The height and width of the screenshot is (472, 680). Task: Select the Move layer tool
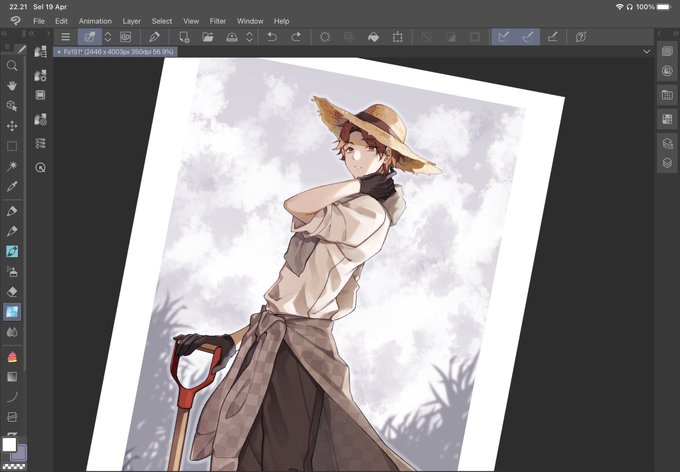pos(12,126)
